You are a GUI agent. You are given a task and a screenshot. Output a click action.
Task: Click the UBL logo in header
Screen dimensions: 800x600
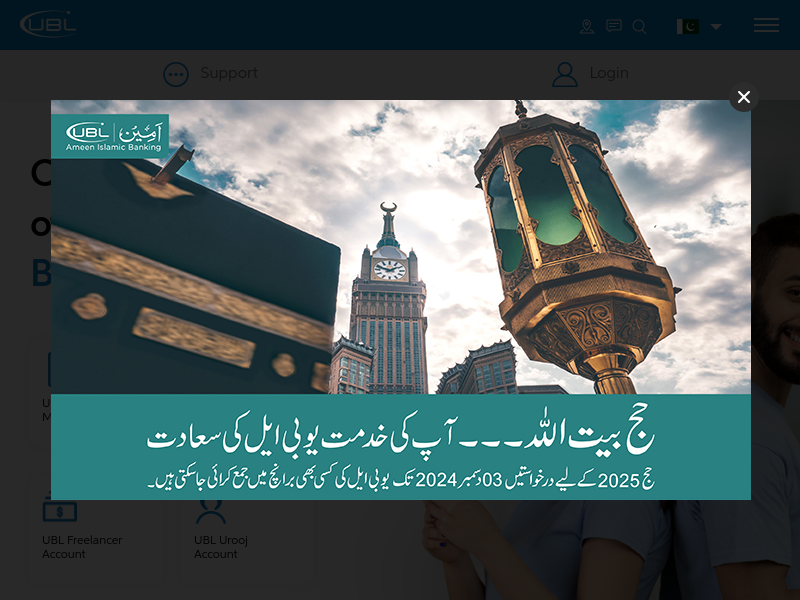(47, 23)
